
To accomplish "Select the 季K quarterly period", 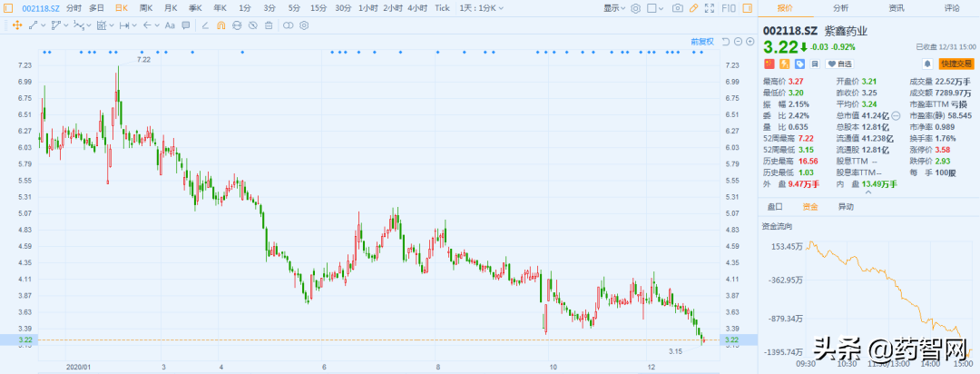I will [x=195, y=8].
